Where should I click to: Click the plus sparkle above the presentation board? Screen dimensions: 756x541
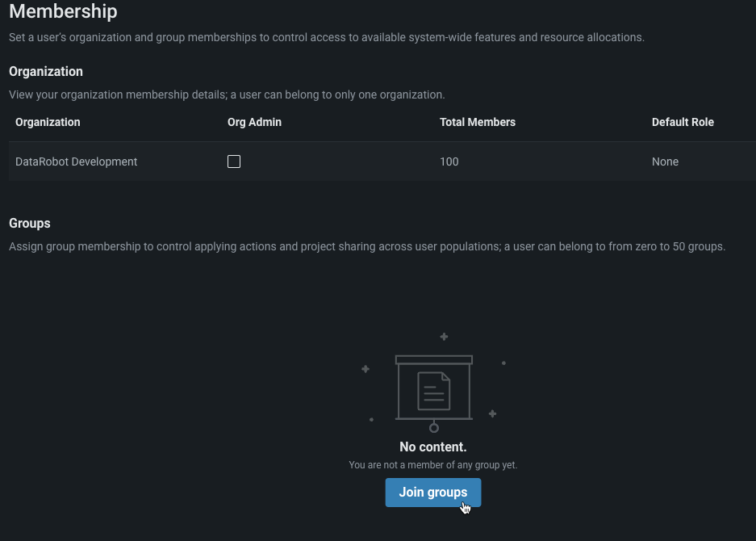(x=444, y=337)
